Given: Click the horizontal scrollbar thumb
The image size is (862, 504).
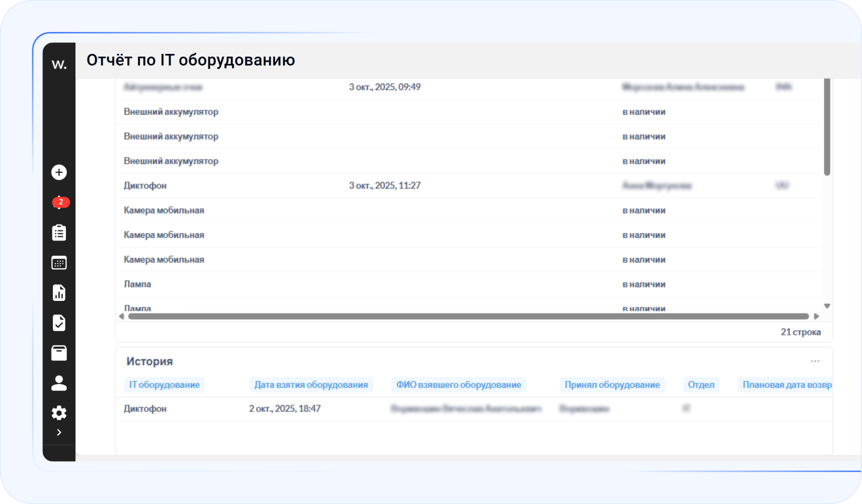Looking at the screenshot, I should coord(468,316).
